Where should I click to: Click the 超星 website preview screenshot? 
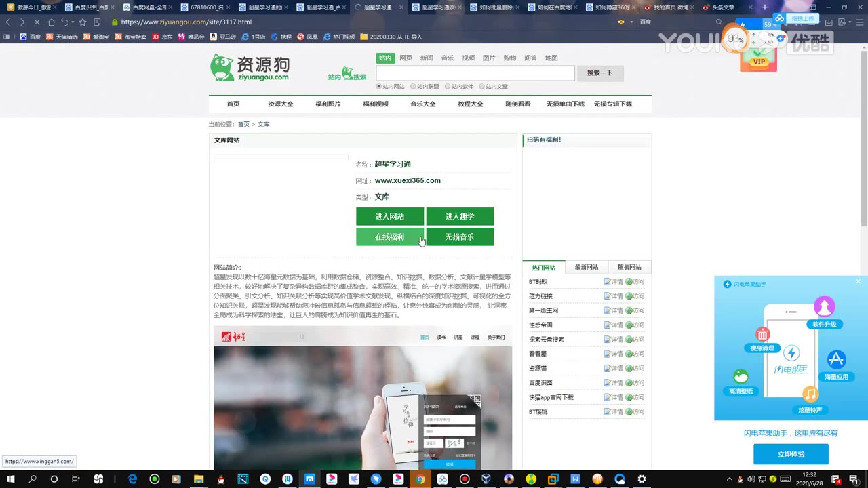363,398
